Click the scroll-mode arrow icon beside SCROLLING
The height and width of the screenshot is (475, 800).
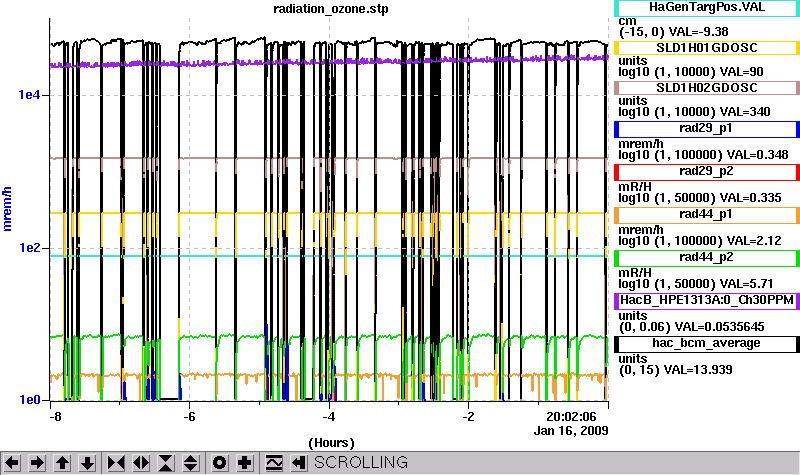[298, 463]
